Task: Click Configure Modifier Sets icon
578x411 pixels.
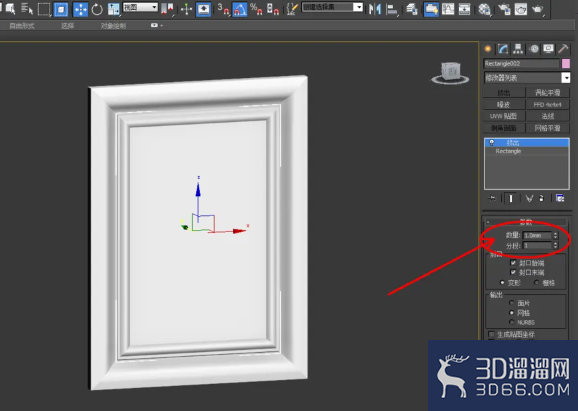Action: [560, 198]
